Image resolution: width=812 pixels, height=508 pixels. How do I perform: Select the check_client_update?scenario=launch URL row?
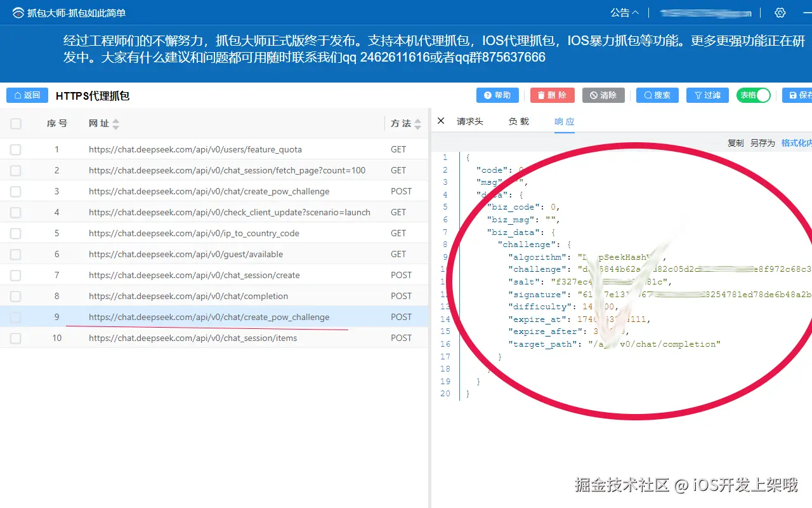coord(230,213)
